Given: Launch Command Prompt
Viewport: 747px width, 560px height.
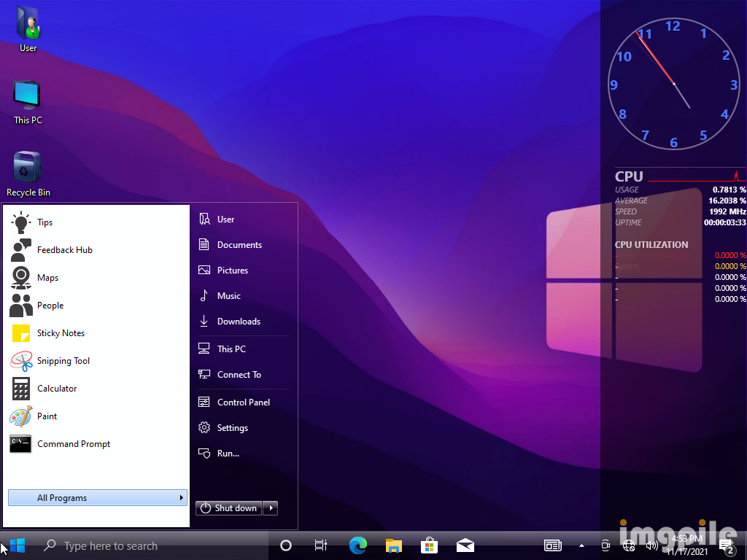Looking at the screenshot, I should [x=73, y=444].
